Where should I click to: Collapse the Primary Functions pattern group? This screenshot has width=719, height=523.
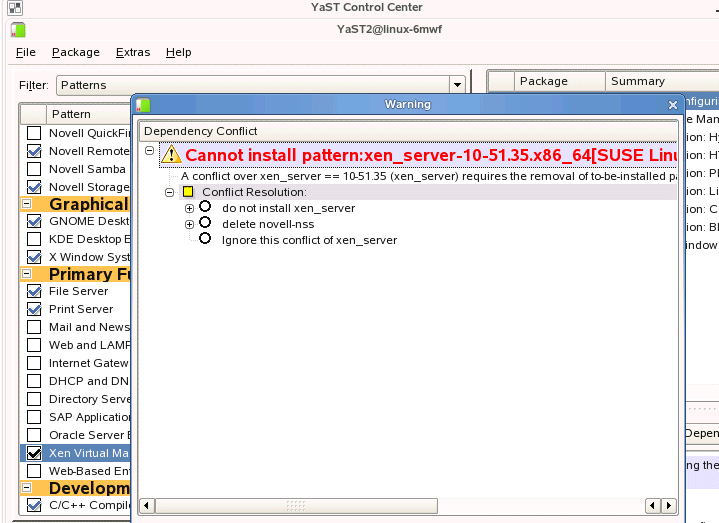27,274
